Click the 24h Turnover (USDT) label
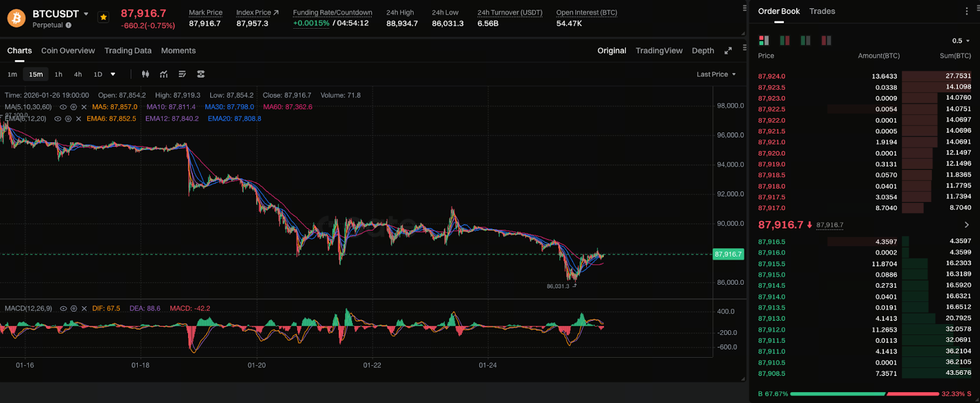Screen dimensions: 980x403 click(x=510, y=12)
